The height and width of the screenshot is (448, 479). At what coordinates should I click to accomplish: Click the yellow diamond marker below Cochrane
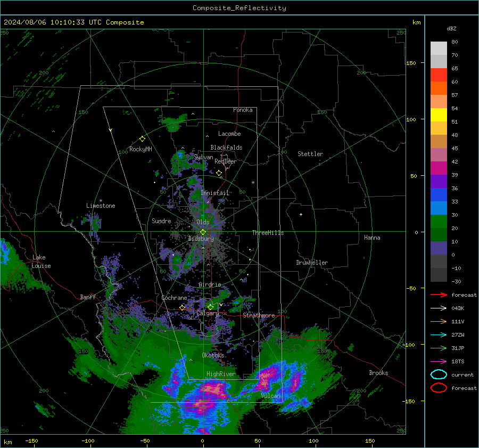pyautogui.click(x=183, y=307)
